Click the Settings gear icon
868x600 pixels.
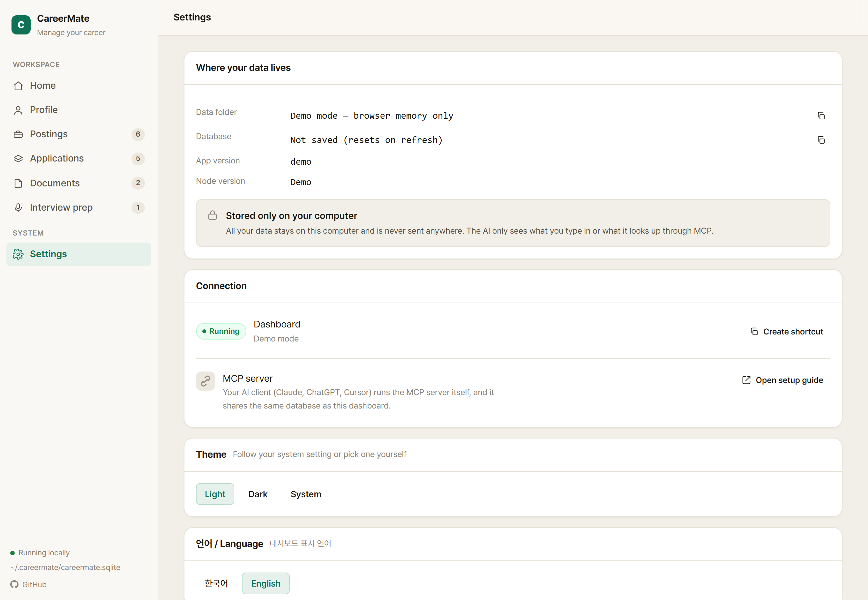click(18, 254)
